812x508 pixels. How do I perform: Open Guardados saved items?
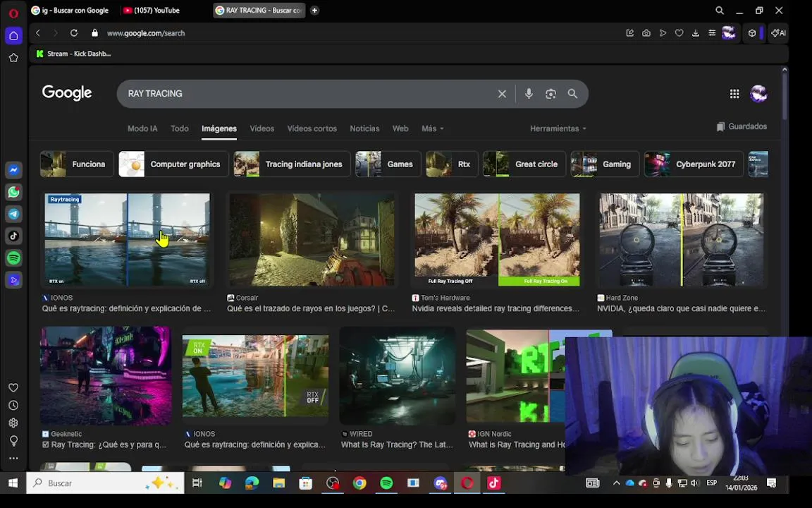(742, 126)
